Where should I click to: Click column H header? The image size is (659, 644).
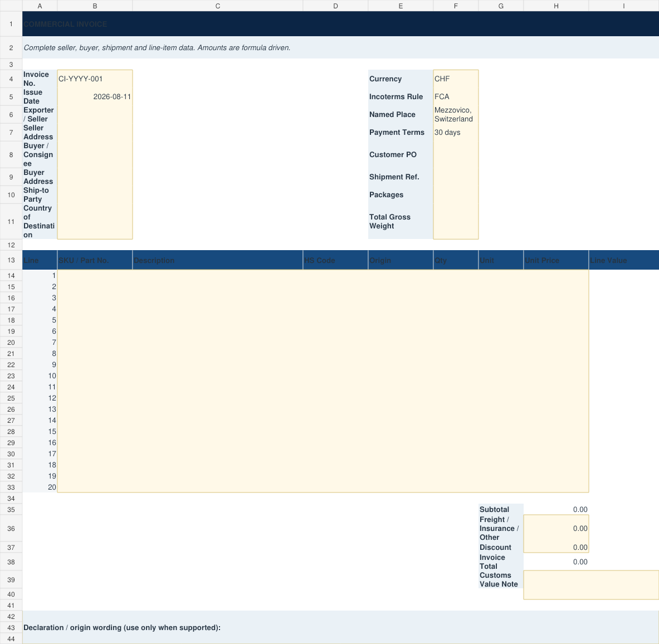point(556,6)
